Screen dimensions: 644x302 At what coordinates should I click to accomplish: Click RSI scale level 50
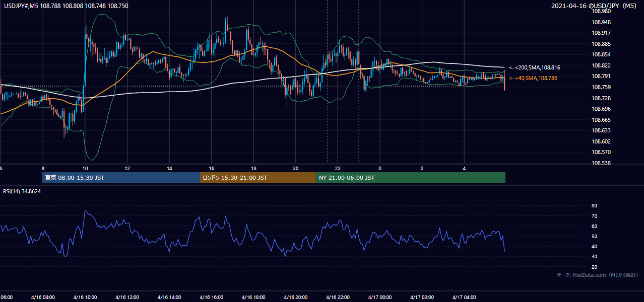click(594, 236)
